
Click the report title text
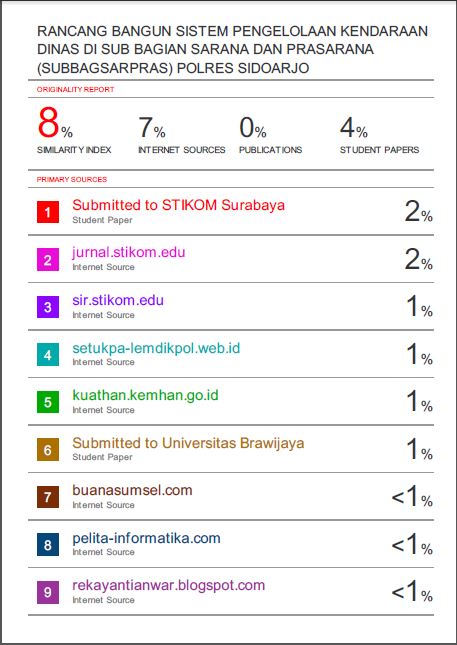(x=232, y=49)
